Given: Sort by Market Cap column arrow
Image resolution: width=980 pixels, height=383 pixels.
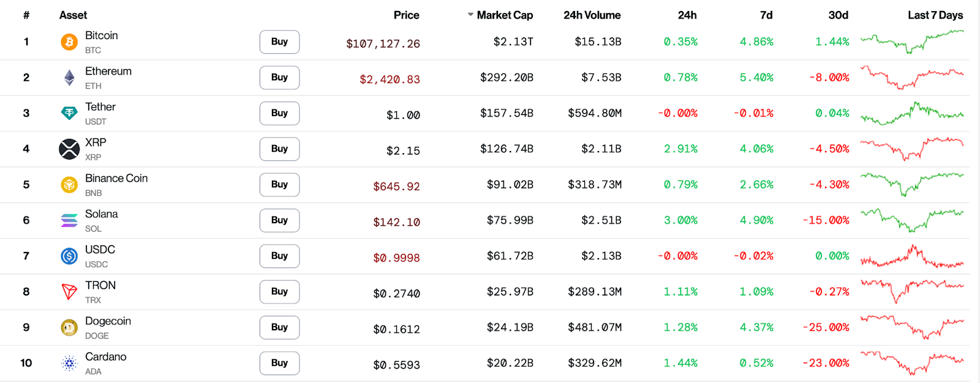Looking at the screenshot, I should pyautogui.click(x=470, y=15).
